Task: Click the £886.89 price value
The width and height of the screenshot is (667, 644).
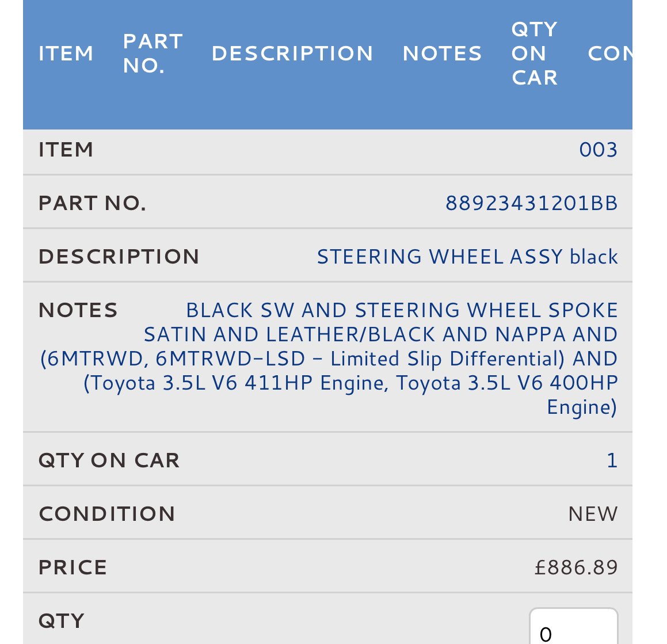Action: coord(575,567)
